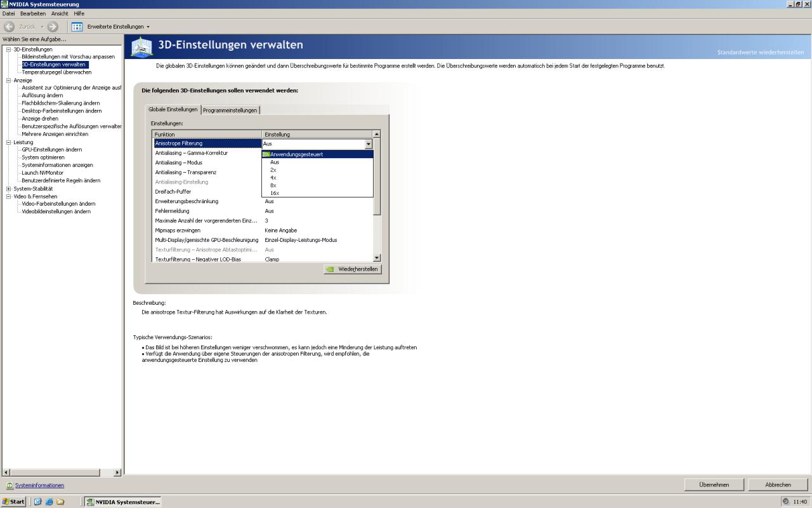The image size is (812, 508).
Task: Click the Einstellung column header
Action: pos(317,135)
